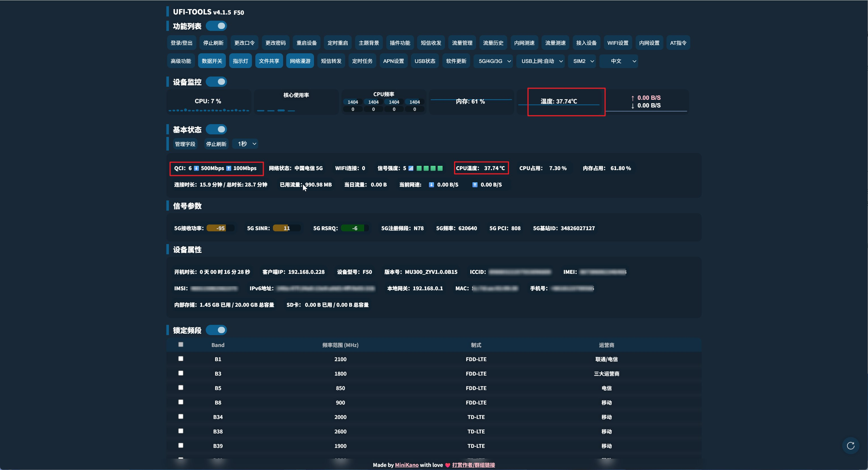The height and width of the screenshot is (470, 868).
Task: Click the heart icon in the footer
Action: [447, 465]
